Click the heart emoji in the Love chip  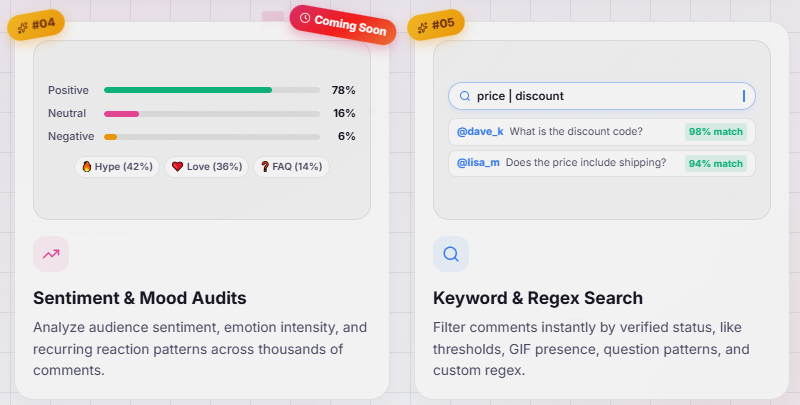pos(177,167)
